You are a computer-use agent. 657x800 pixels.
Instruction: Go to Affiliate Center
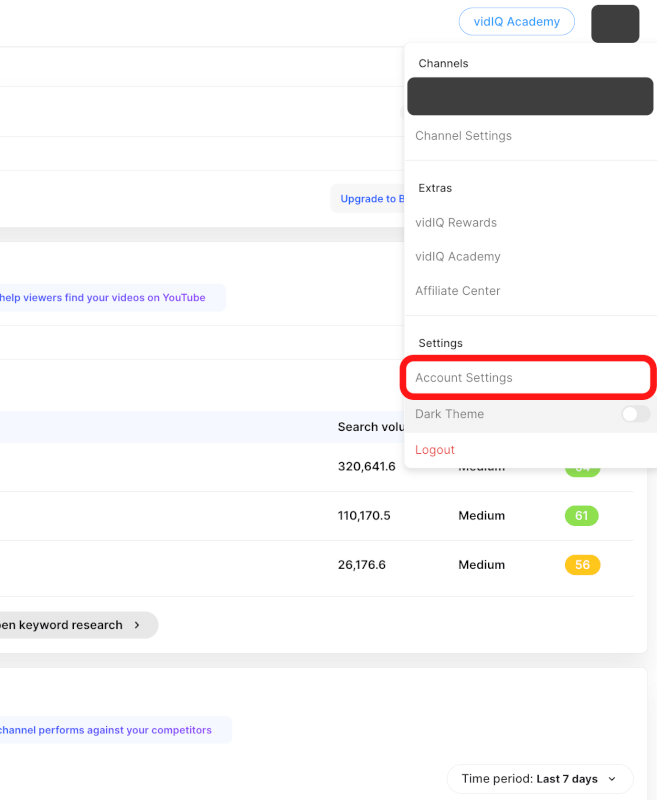click(458, 291)
